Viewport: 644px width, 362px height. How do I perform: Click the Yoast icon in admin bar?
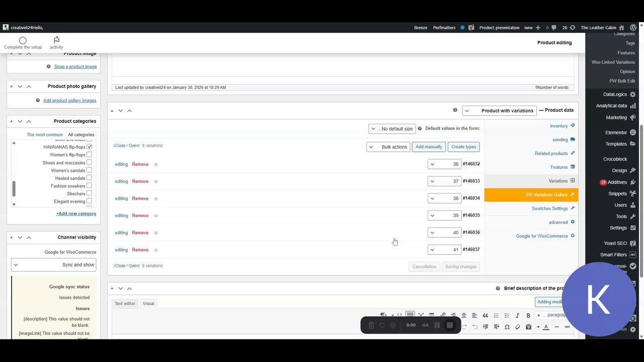pos(471,28)
